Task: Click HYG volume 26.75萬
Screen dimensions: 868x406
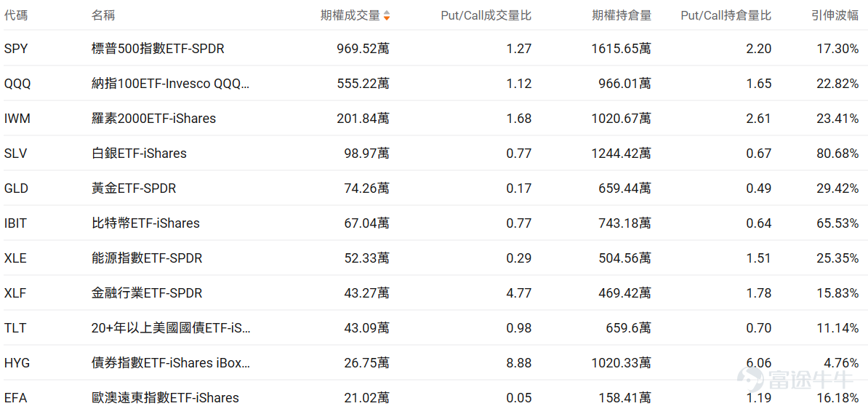Action: (366, 363)
